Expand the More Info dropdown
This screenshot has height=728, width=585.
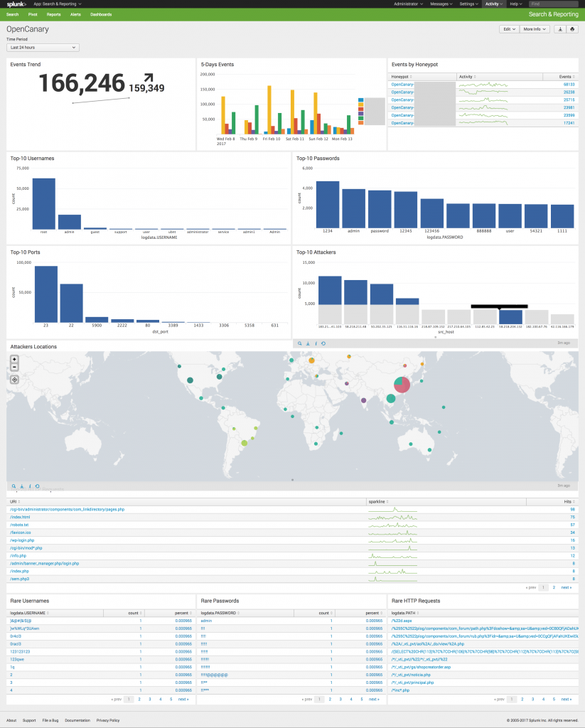[535, 29]
